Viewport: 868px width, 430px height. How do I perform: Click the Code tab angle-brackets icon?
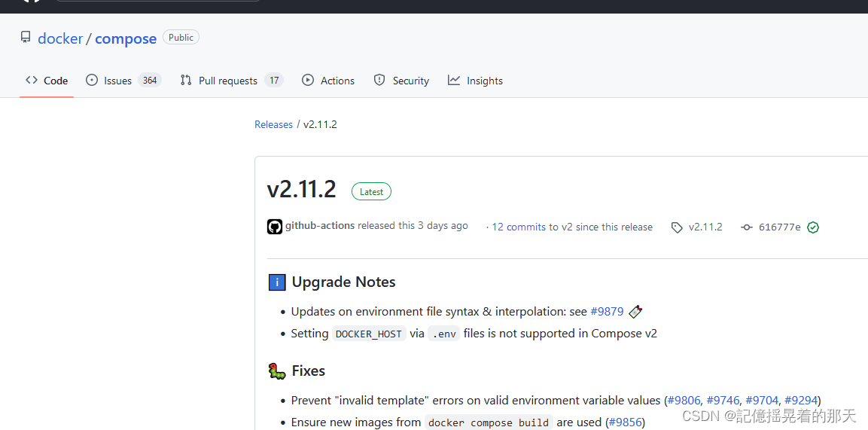pos(32,80)
